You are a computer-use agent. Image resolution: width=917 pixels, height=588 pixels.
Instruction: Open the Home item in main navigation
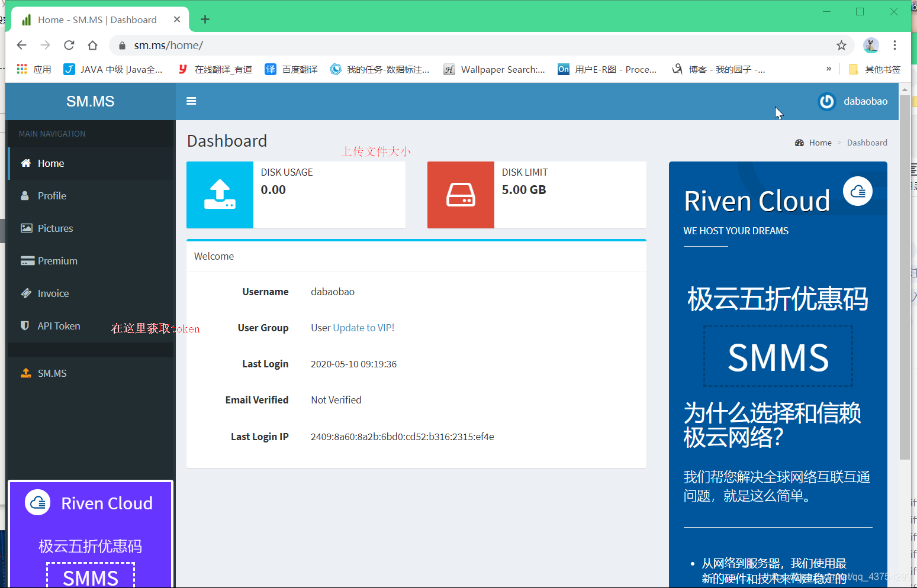click(91, 163)
